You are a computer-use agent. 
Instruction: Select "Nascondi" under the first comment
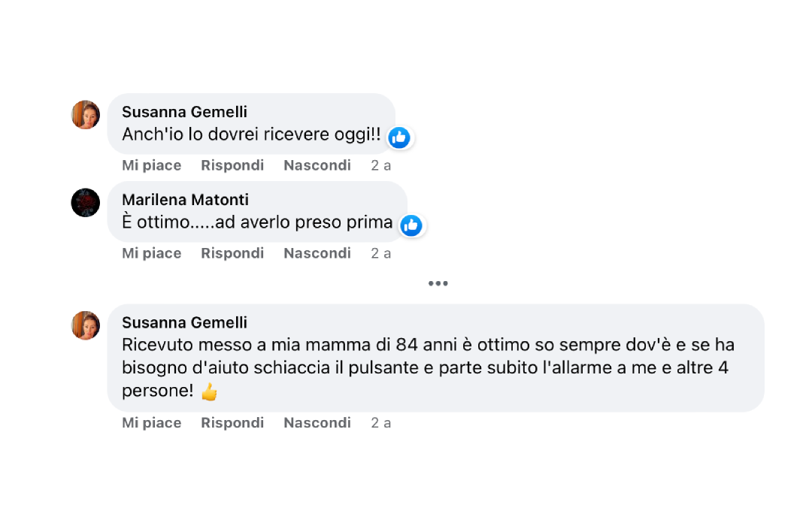[317, 165]
